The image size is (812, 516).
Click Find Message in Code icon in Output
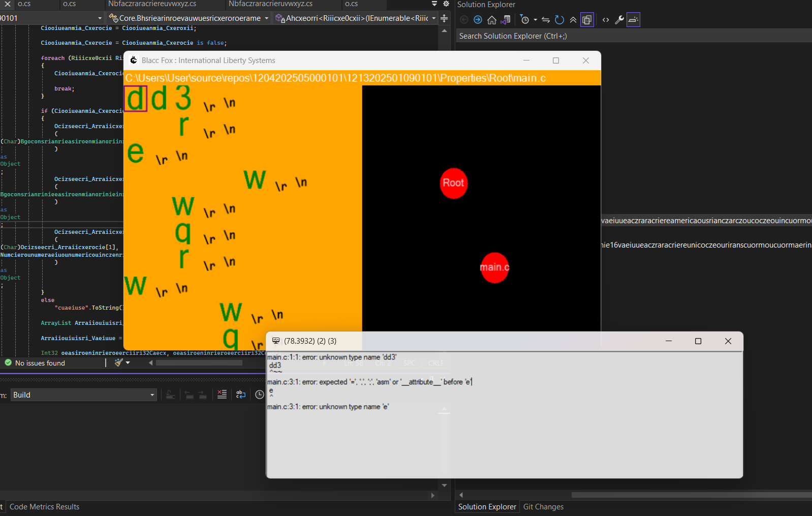click(x=170, y=394)
